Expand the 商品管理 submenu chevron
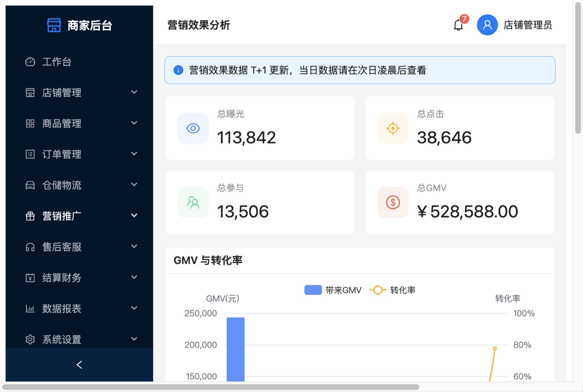 click(x=134, y=123)
